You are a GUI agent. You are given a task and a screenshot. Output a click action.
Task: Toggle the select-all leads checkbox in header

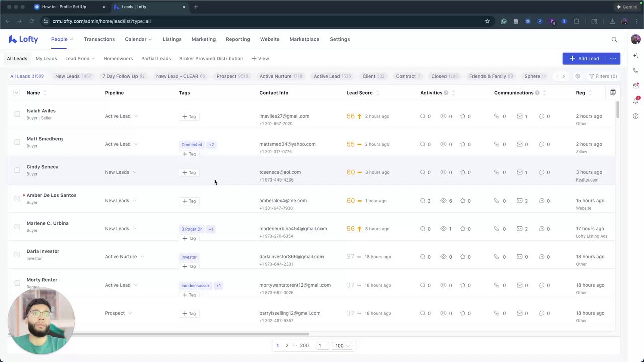(16, 93)
